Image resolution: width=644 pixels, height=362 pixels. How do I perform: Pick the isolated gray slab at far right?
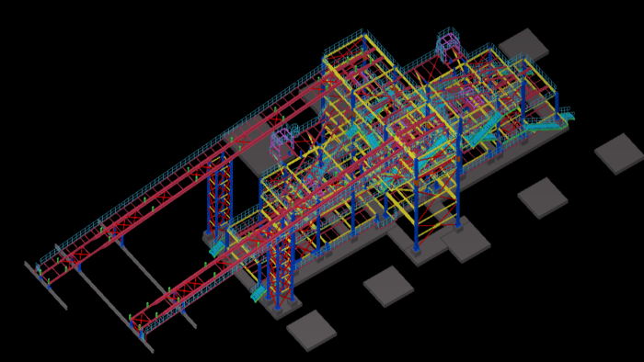click(x=620, y=153)
